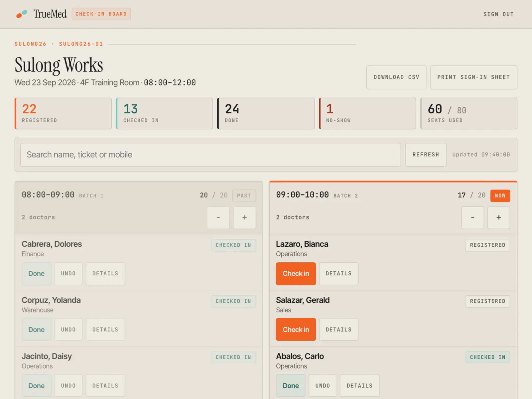Open details for Abalos, Carlo
The image size is (532, 399).
[x=359, y=386]
